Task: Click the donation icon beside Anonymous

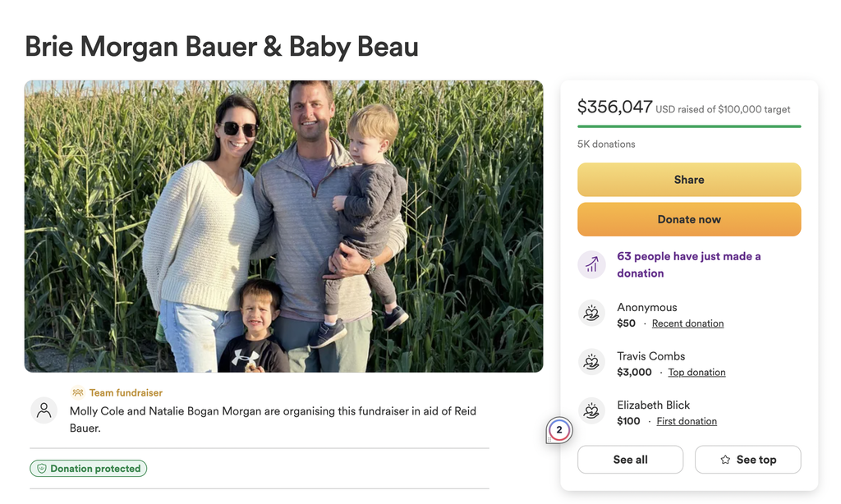Action: tap(591, 313)
